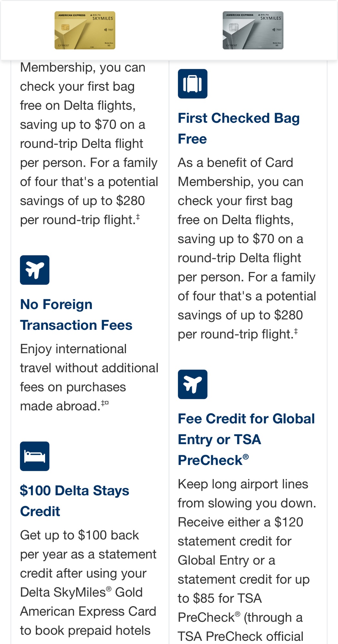Click the SkyMiles logo on the silver card
338x644 pixels.
click(x=270, y=18)
